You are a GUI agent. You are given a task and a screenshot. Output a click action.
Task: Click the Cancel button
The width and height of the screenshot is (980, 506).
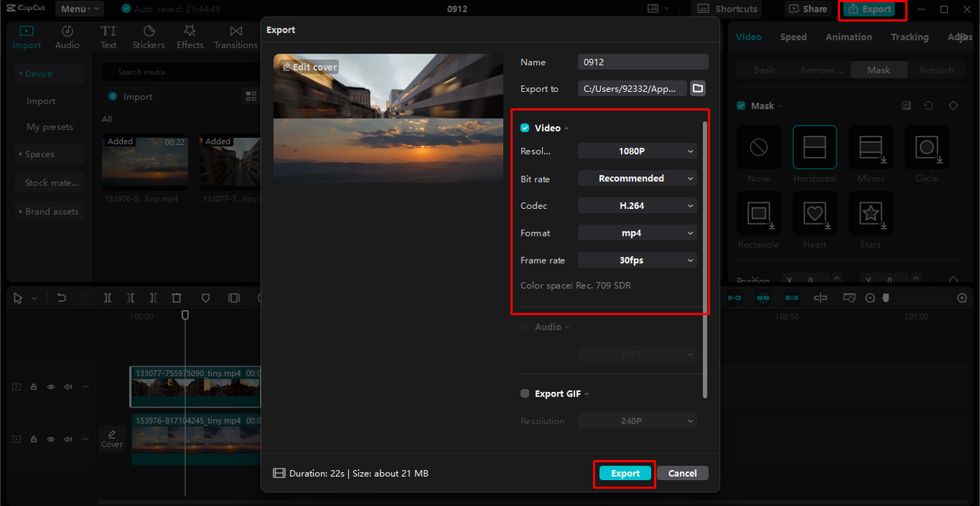tap(682, 473)
